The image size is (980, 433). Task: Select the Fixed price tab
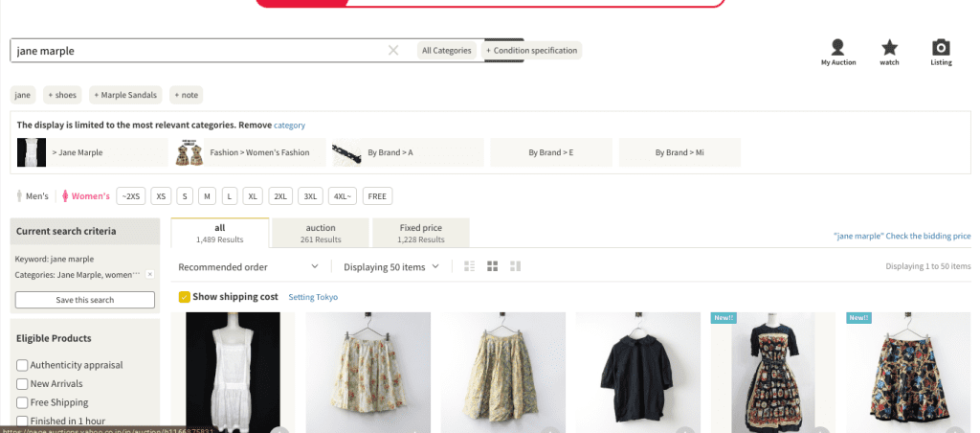point(421,233)
